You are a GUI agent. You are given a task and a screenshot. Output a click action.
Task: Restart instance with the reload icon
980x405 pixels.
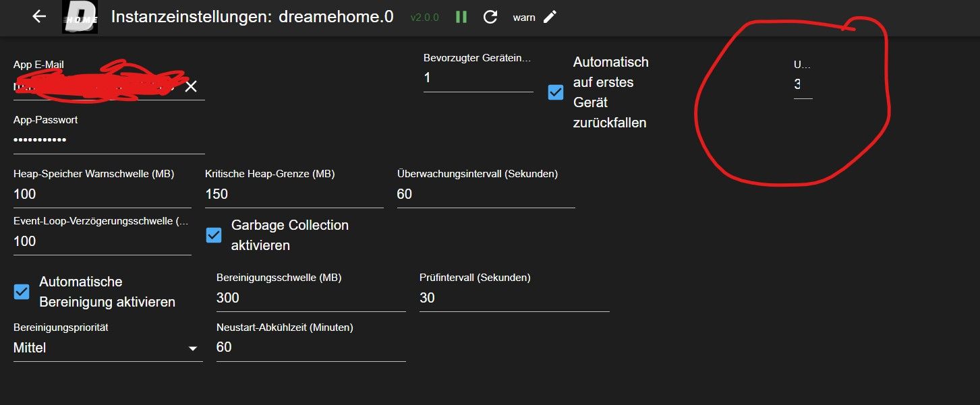click(490, 17)
